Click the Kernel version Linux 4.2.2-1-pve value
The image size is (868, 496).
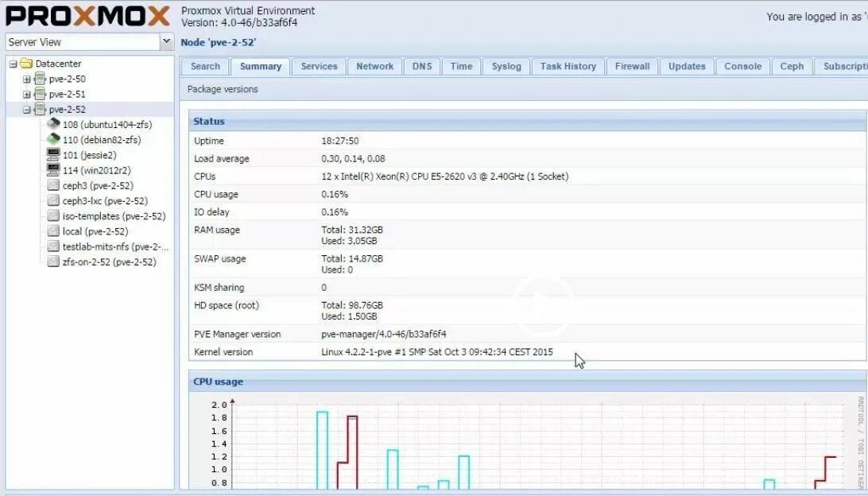pyautogui.click(x=436, y=351)
